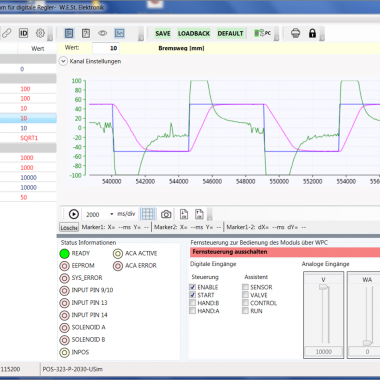The height and width of the screenshot is (380, 380).
Task: Tick the RUN assistant checkbox
Action: pyautogui.click(x=245, y=311)
